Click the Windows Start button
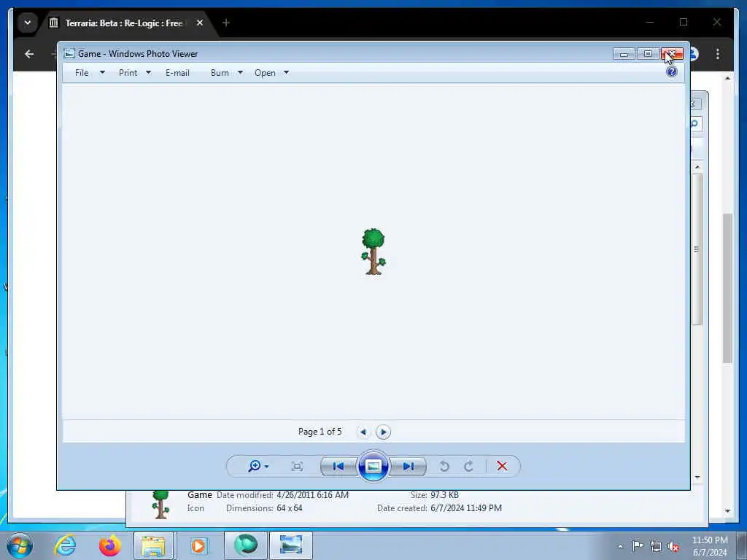Screen dimensions: 747x560 (20, 545)
